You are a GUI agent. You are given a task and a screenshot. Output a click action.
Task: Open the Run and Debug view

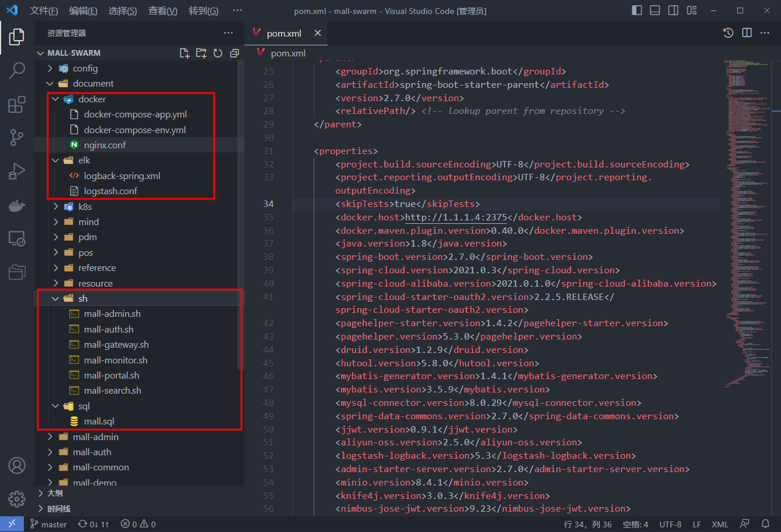17,172
